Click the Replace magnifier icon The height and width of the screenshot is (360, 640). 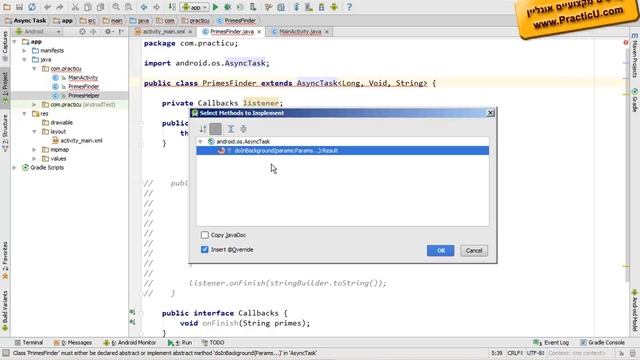click(128, 7)
